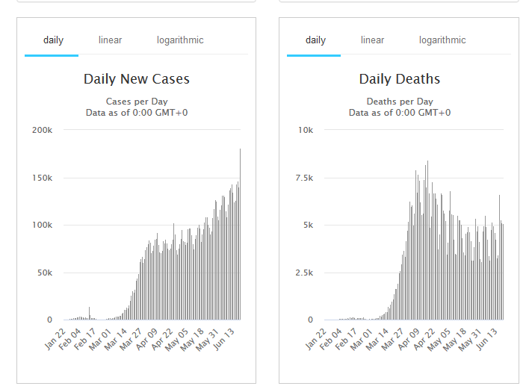This screenshot has height=392, width=532.
Task: Click the 200k y-axis label on cases chart
Action: click(42, 130)
